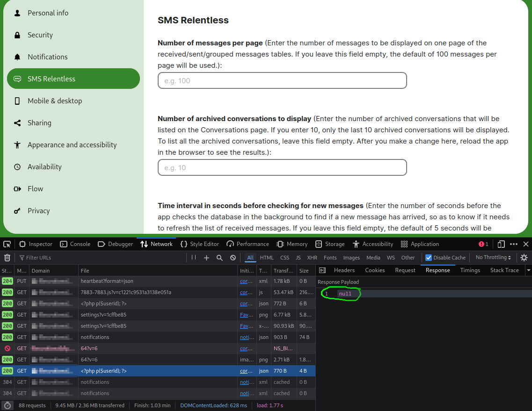The image size is (532, 411).
Task: Expand more response panel tabs arrow
Action: 529,270
